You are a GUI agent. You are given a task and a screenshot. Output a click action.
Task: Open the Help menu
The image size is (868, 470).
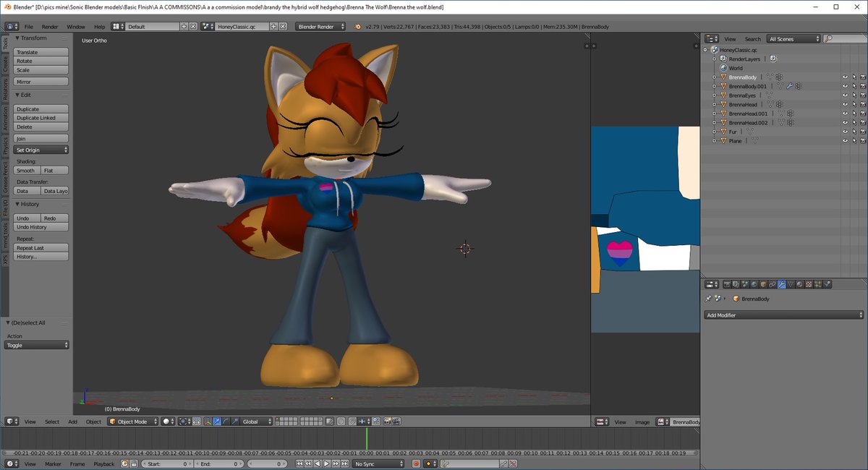tap(100, 27)
